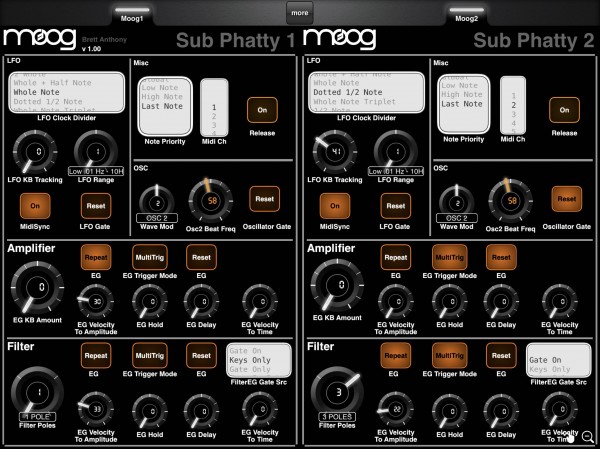600x449 pixels.
Task: Click the Moog logo in Sub Phatty 1
Action: (x=40, y=39)
